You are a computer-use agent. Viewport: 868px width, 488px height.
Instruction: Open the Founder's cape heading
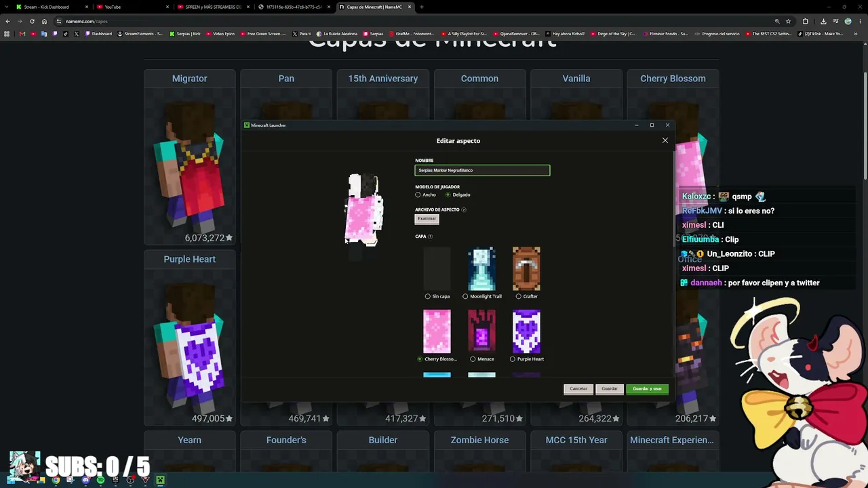pos(286,441)
